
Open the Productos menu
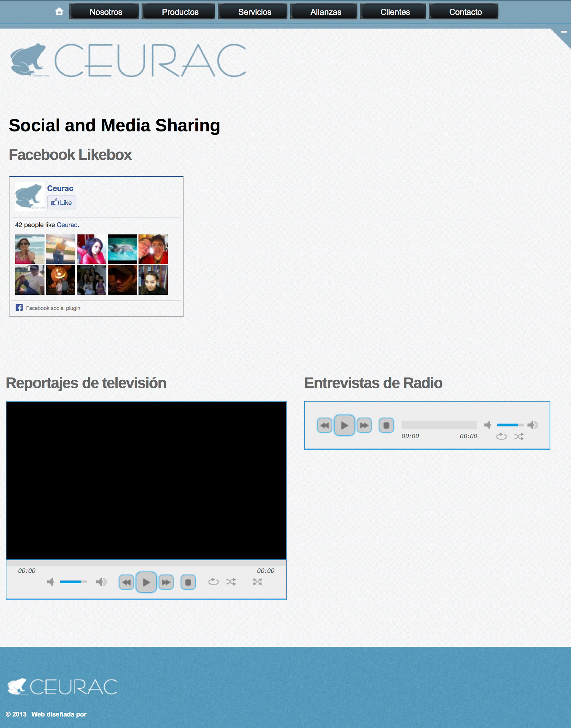[178, 12]
